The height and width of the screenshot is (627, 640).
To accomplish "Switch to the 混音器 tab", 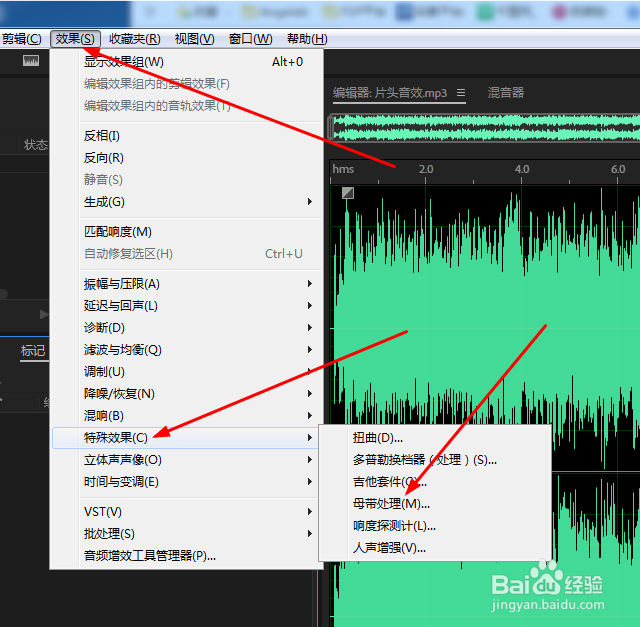I will click(x=506, y=93).
